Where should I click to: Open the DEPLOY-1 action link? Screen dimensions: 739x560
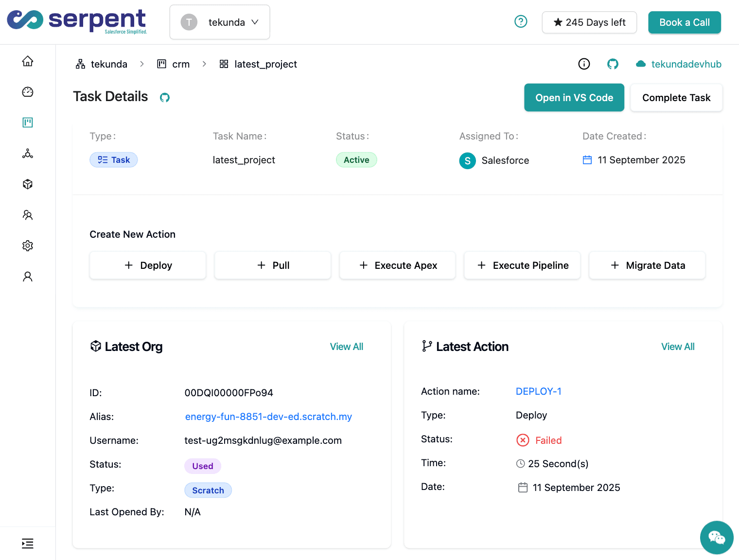click(538, 391)
